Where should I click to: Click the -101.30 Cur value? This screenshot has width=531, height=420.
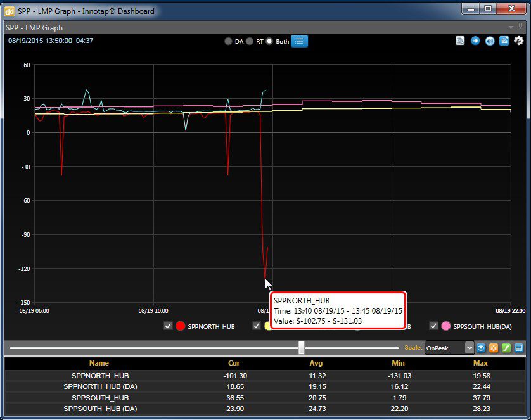(x=235, y=376)
